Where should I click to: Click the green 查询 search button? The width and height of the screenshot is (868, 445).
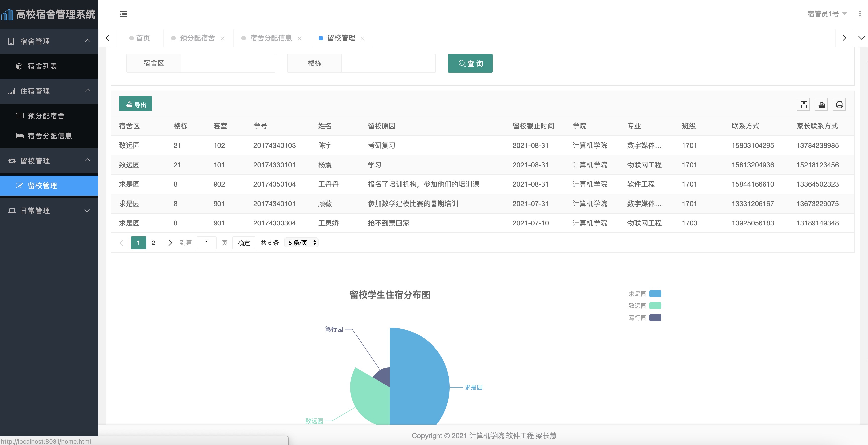(470, 63)
